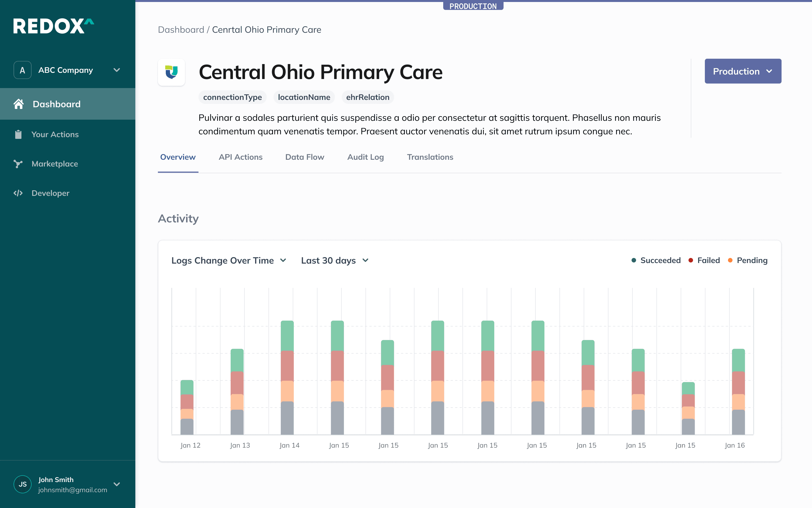Click the Pending legend label
The height and width of the screenshot is (508, 812).
[752, 260]
